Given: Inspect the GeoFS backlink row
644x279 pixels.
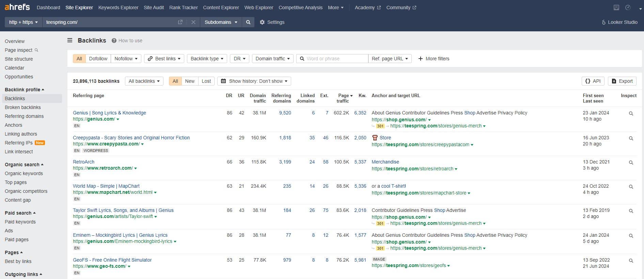Looking at the screenshot, I should [x=631, y=261].
